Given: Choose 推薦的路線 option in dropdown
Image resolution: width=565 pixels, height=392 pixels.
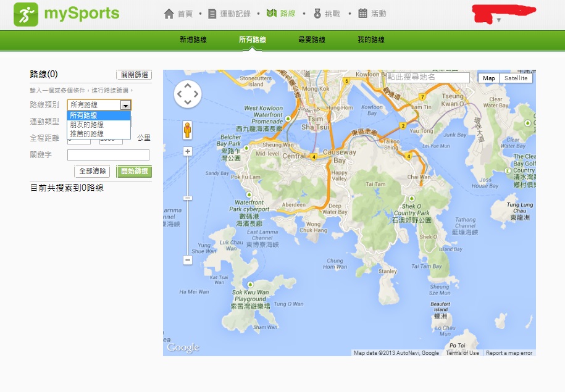Looking at the screenshot, I should 87,133.
